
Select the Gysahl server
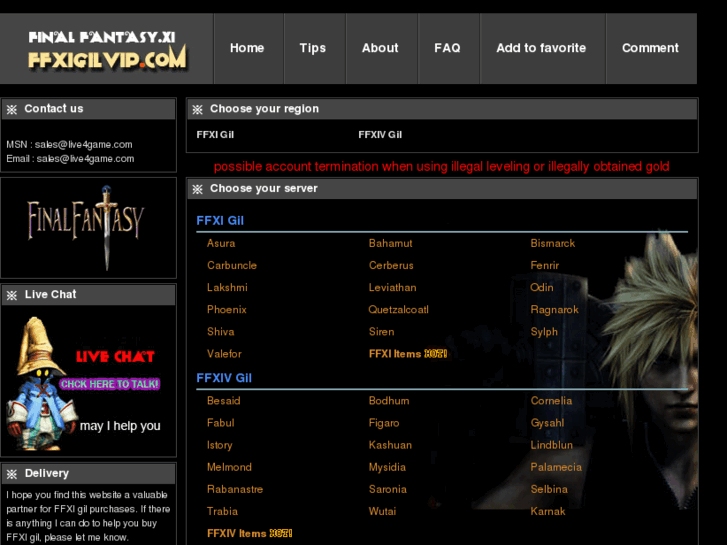point(548,423)
